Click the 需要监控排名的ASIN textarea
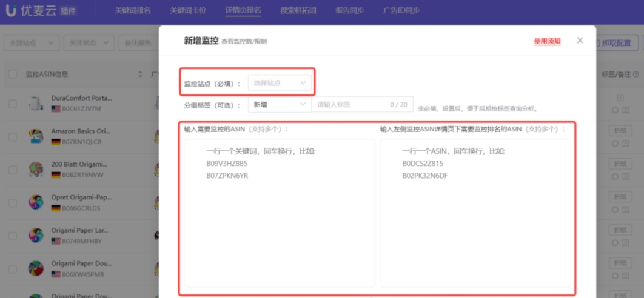 (x=475, y=213)
